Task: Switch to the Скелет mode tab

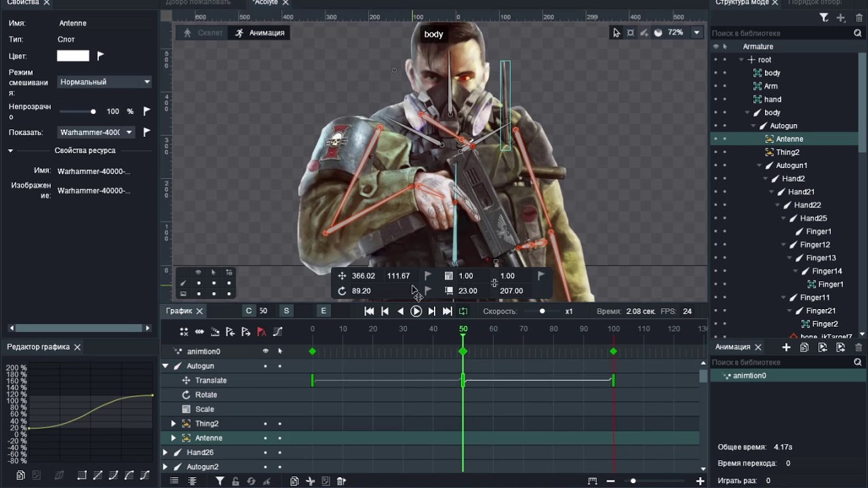Action: [203, 33]
